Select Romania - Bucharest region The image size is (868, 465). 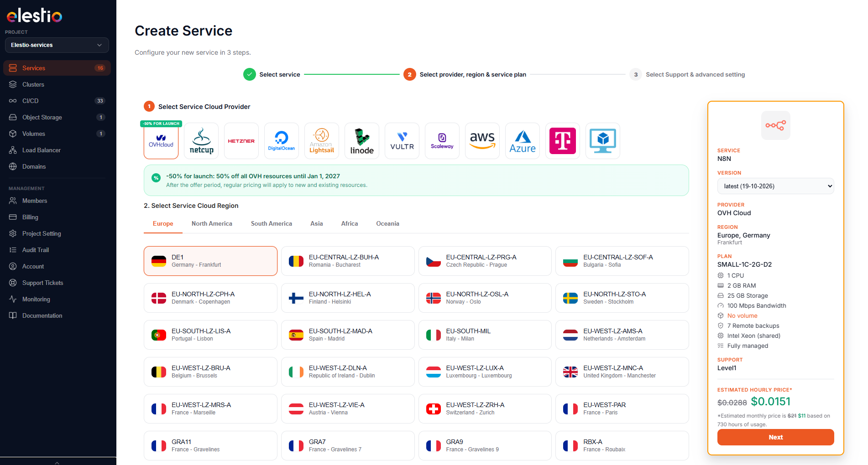coord(348,261)
